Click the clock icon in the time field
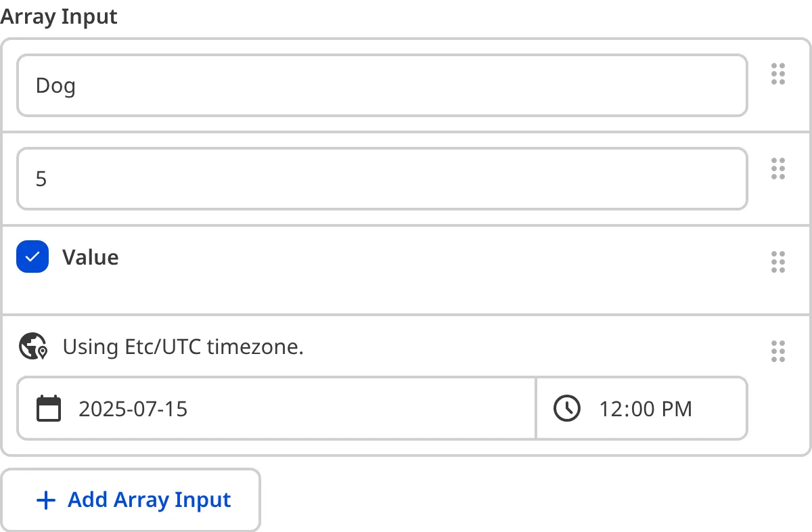The height and width of the screenshot is (532, 812). coord(567,408)
